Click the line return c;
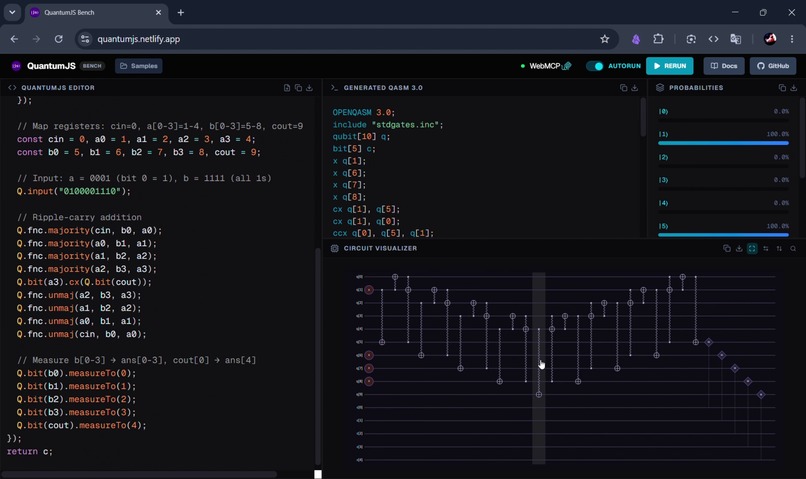The width and height of the screenshot is (806, 479). point(30,451)
